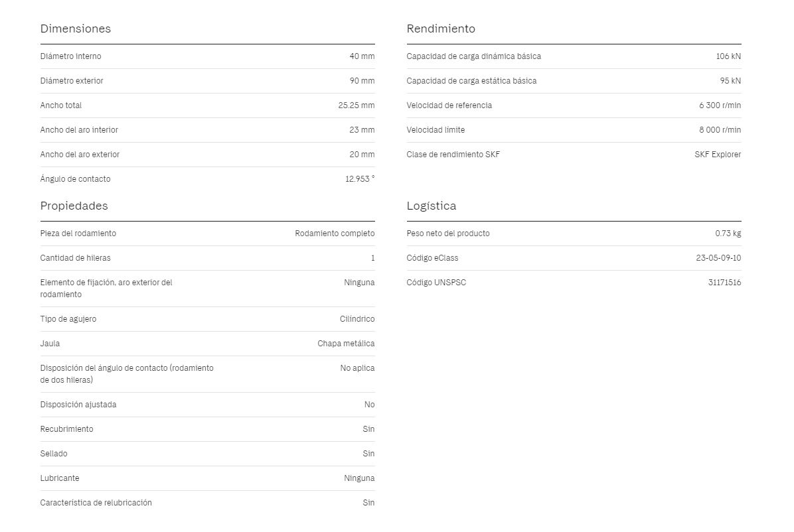The image size is (794, 532).
Task: Click the Ángulo de contacto value 12.953°
Action: [360, 178]
